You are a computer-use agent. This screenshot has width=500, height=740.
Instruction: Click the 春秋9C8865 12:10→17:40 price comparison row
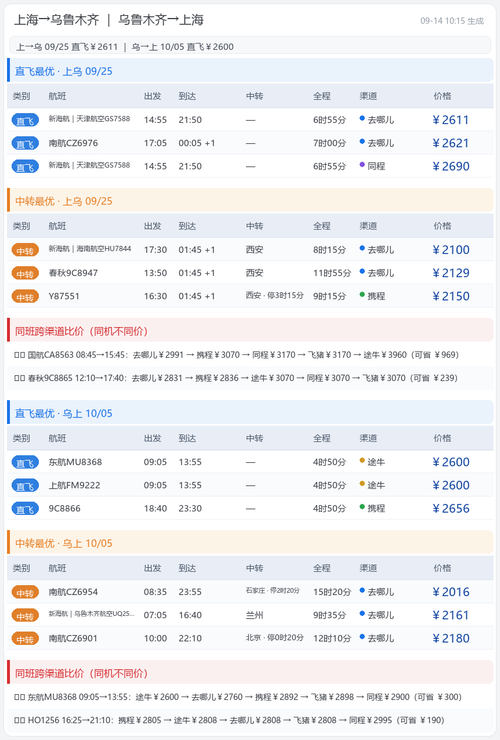[x=250, y=378]
